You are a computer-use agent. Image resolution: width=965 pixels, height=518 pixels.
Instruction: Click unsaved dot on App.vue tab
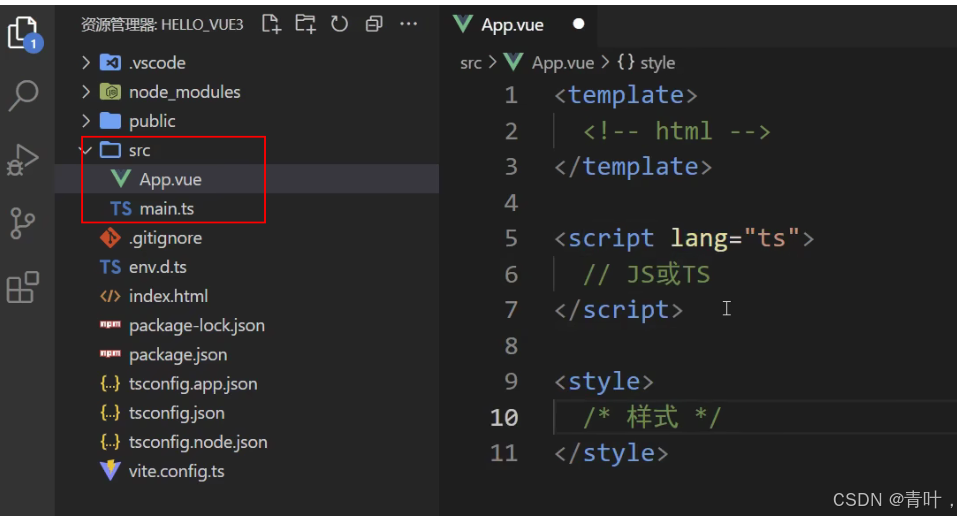pos(579,24)
